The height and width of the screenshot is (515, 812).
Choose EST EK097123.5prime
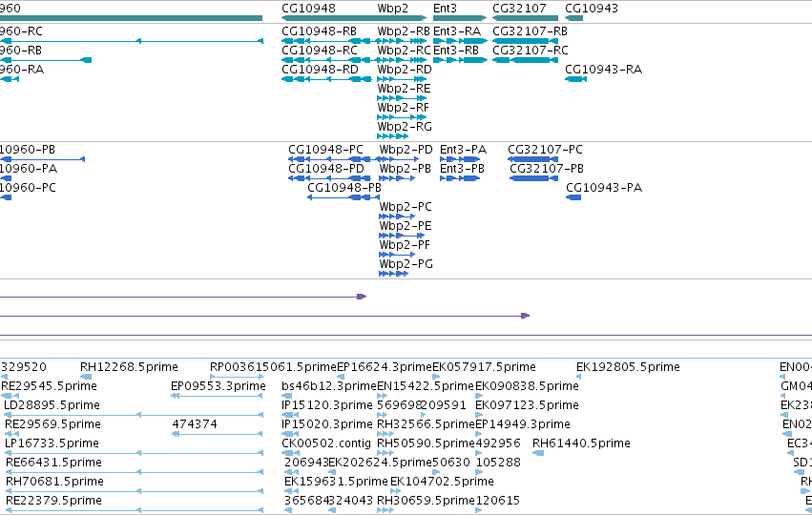tap(527, 405)
